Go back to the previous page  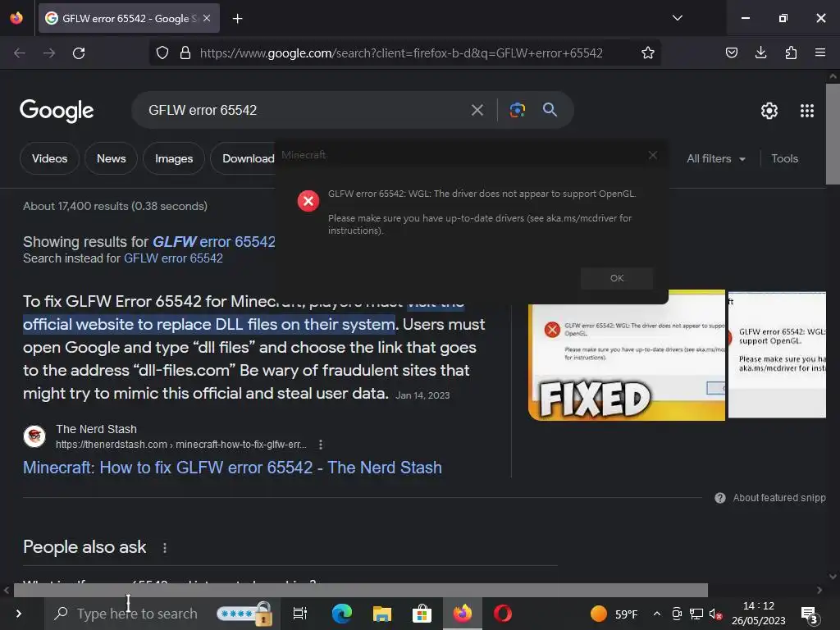(x=20, y=53)
